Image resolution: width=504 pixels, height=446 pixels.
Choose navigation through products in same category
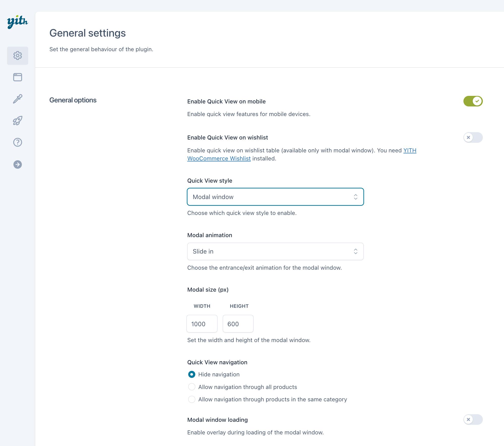tap(192, 399)
